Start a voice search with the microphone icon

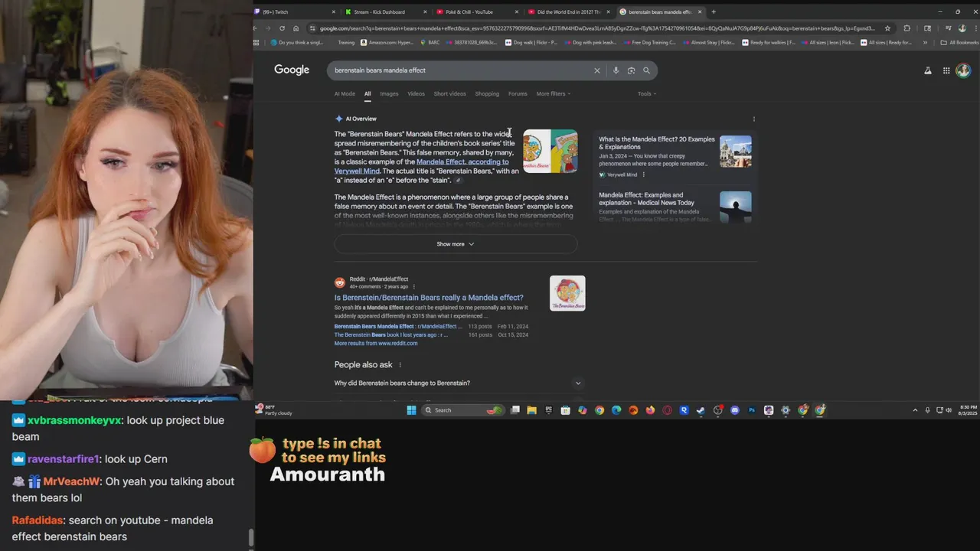(616, 70)
